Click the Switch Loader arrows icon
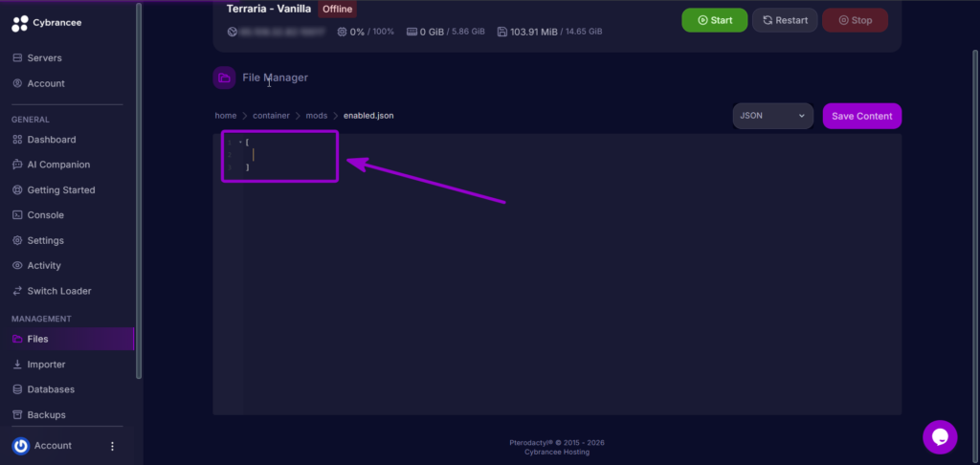The image size is (980, 465). click(17, 291)
